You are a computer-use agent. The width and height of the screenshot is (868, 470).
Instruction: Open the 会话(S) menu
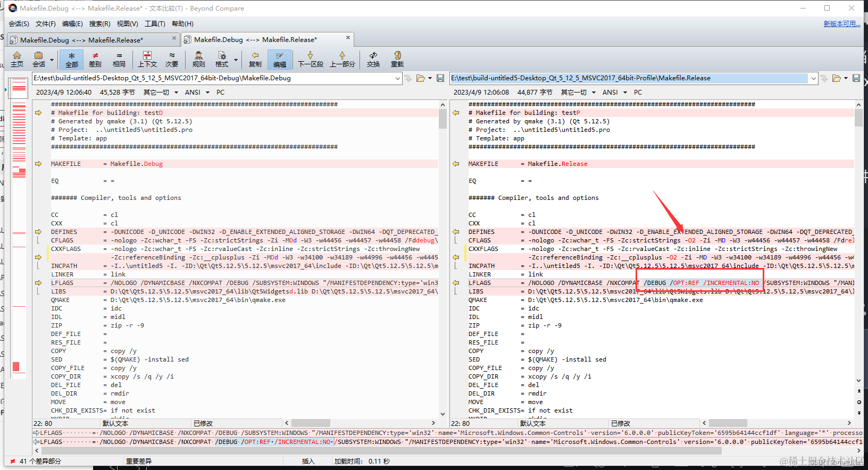coord(19,23)
